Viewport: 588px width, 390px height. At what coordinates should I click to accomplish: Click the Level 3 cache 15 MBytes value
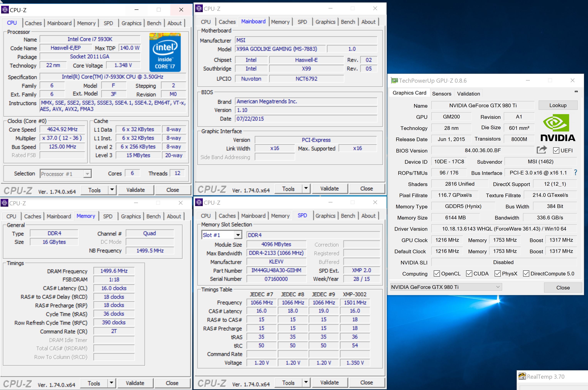[x=138, y=155]
